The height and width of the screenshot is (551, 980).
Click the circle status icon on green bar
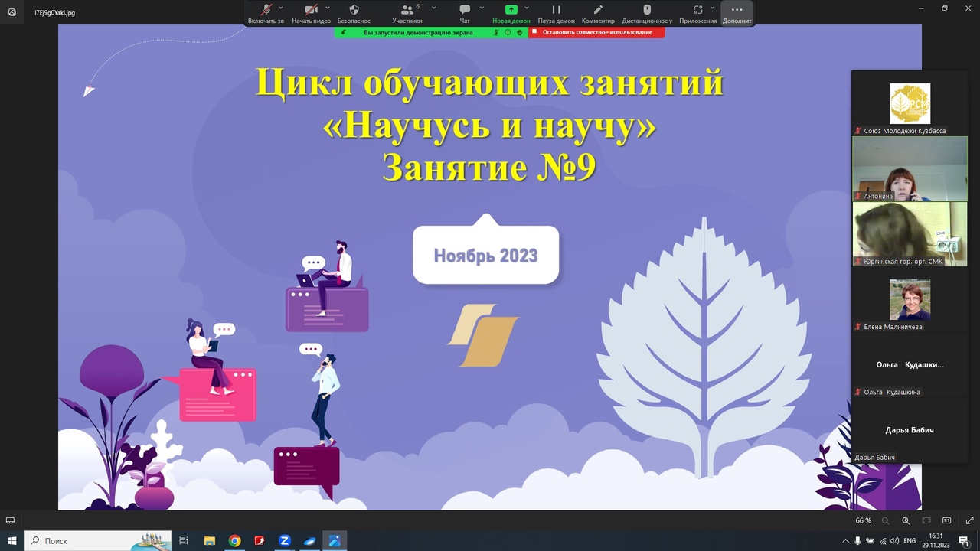(508, 32)
